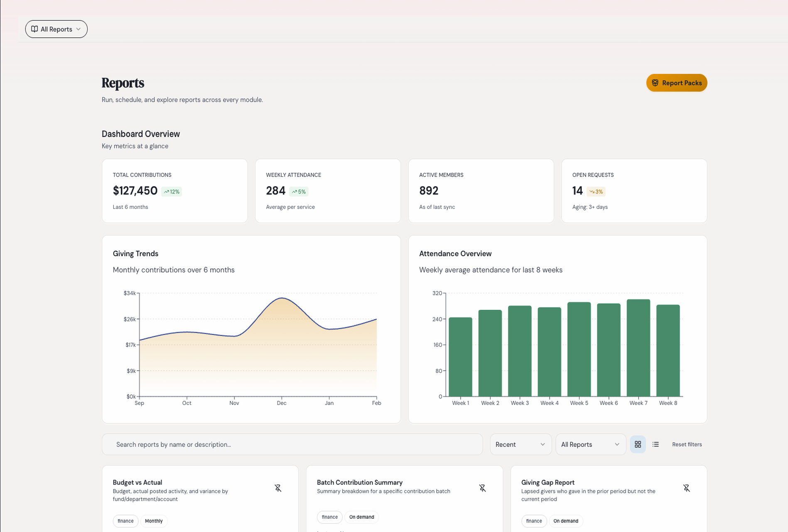Click the Week 1 attendance bar
788x532 pixels.
click(460, 357)
